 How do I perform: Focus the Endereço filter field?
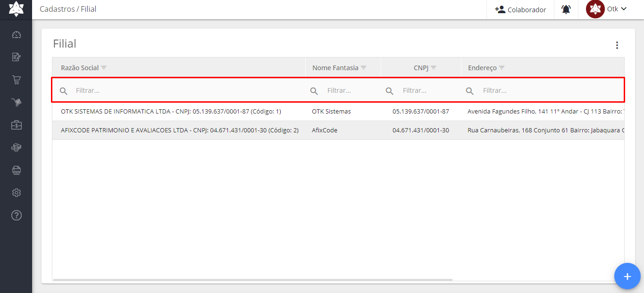[x=552, y=90]
